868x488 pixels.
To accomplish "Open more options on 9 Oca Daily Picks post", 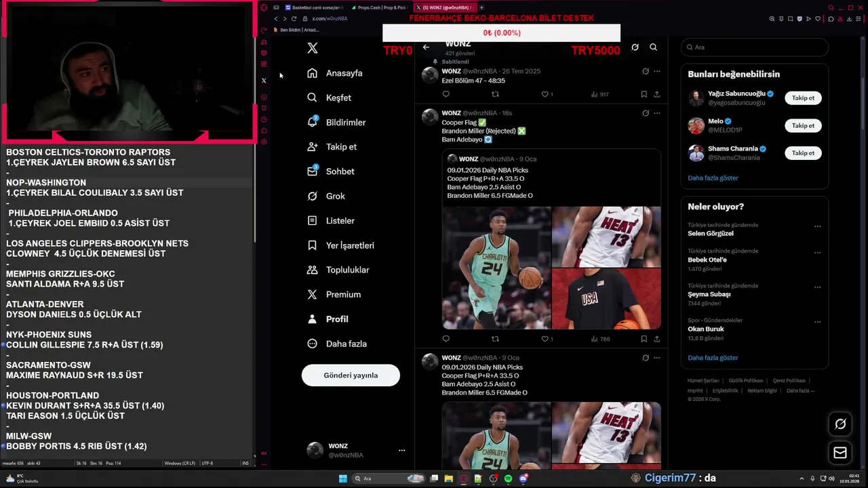I will click(656, 358).
